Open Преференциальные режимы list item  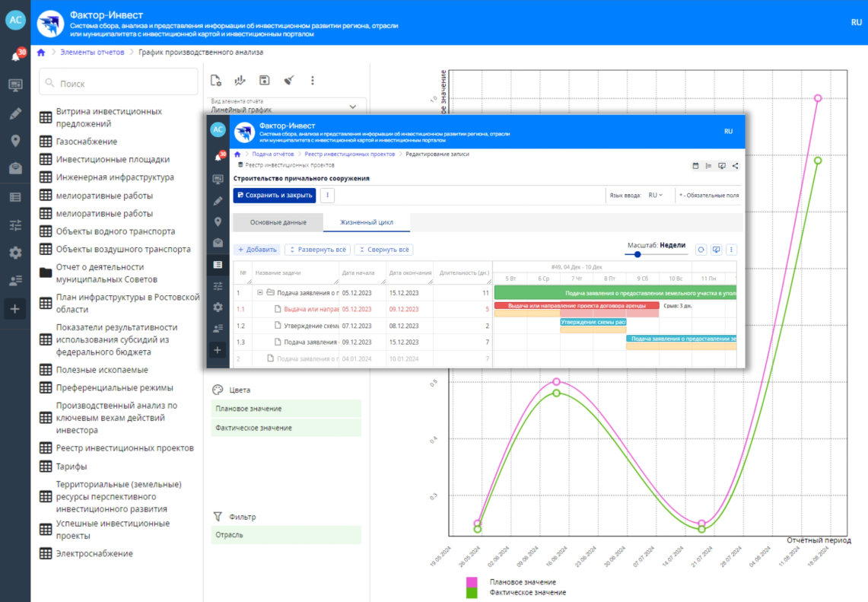pyautogui.click(x=114, y=387)
